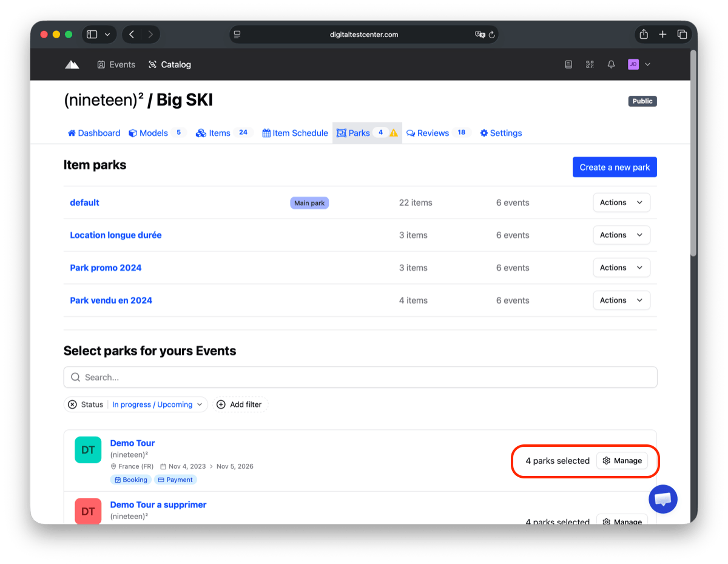Click the Booking tag on Demo Tour
728x564 pixels.
130,480
